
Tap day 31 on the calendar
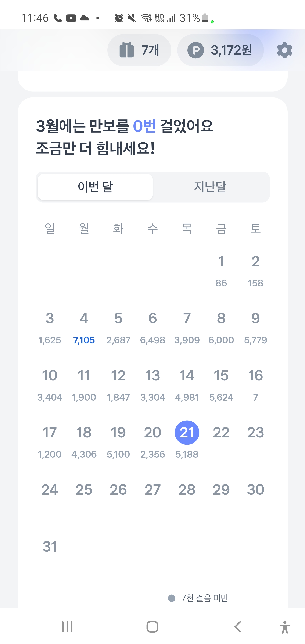click(x=50, y=547)
